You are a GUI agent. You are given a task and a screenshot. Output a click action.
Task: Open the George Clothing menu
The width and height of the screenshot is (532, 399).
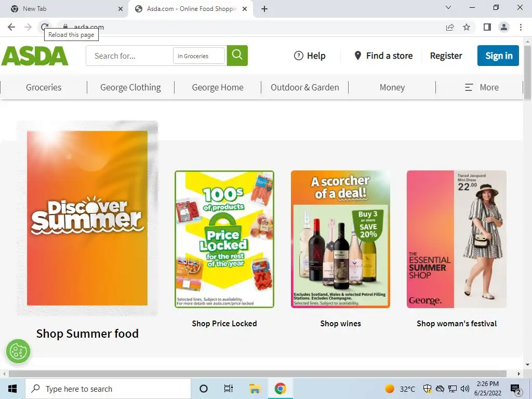click(x=130, y=87)
